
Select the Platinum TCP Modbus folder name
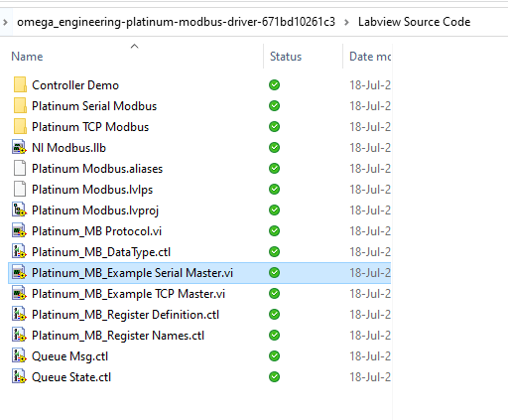tap(90, 127)
